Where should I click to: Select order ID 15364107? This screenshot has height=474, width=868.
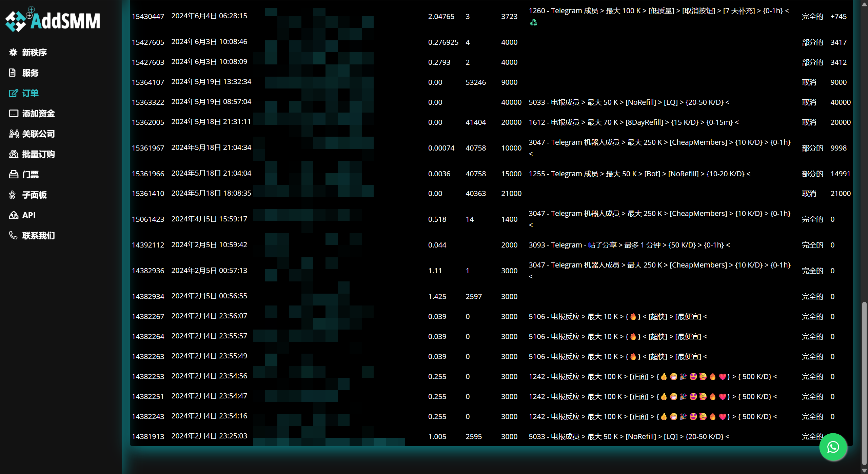tap(148, 82)
